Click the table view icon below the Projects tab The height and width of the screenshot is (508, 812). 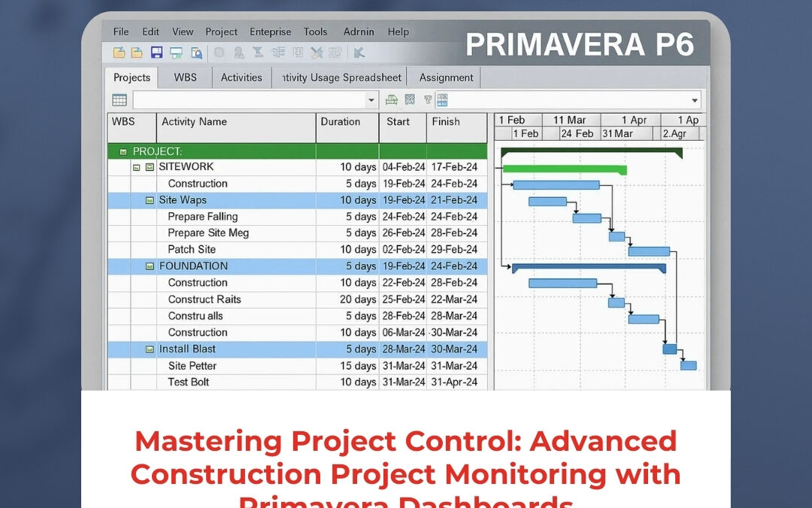pos(119,99)
